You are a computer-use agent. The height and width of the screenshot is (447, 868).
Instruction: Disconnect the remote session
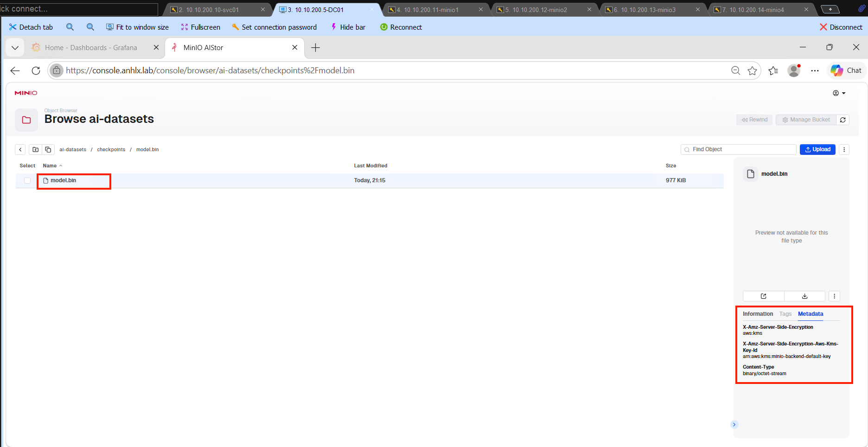click(x=841, y=27)
